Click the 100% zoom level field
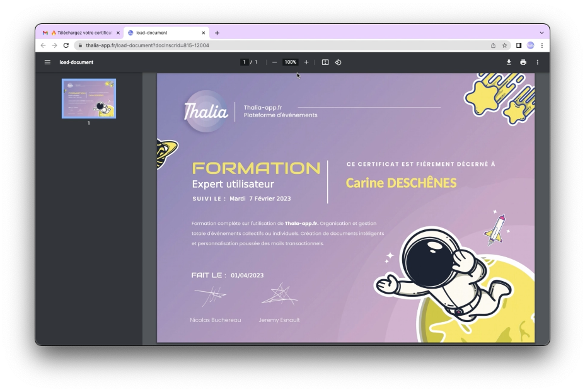The width and height of the screenshot is (585, 392). 290,62
